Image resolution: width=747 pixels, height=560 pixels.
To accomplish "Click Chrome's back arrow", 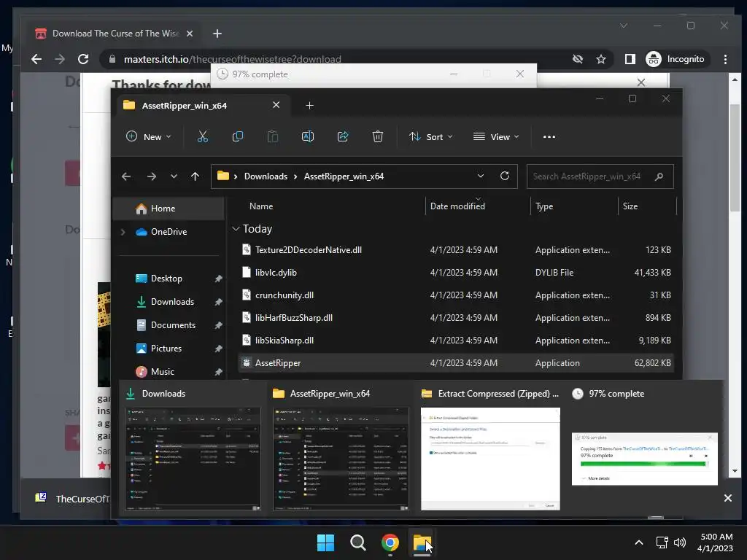I will click(x=36, y=59).
